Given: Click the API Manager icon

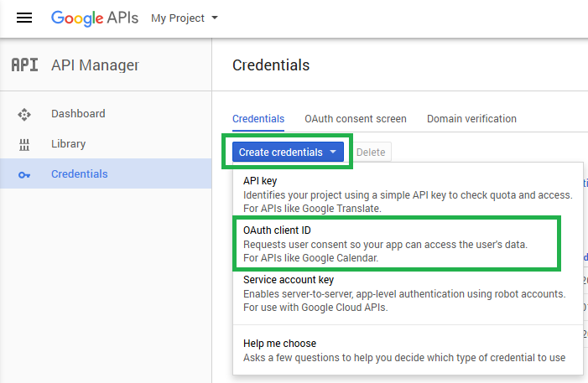Looking at the screenshot, I should [24, 65].
